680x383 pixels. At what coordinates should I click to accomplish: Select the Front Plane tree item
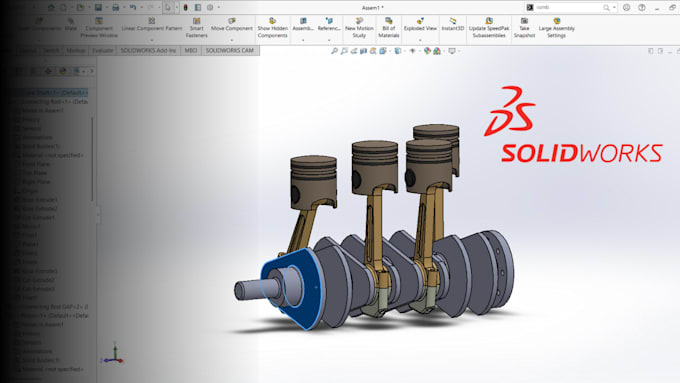point(36,164)
